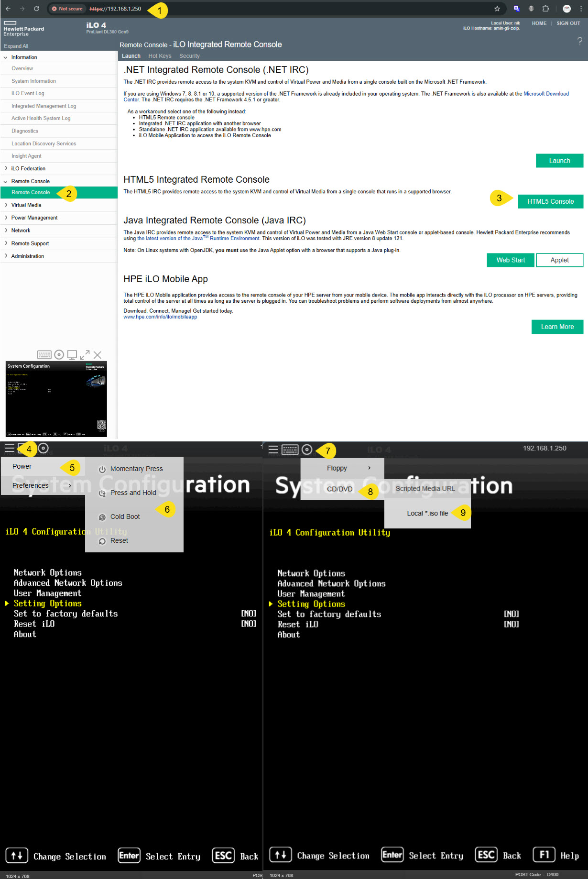Expand Preferences submenu
The height and width of the screenshot is (879, 588).
[x=43, y=485]
